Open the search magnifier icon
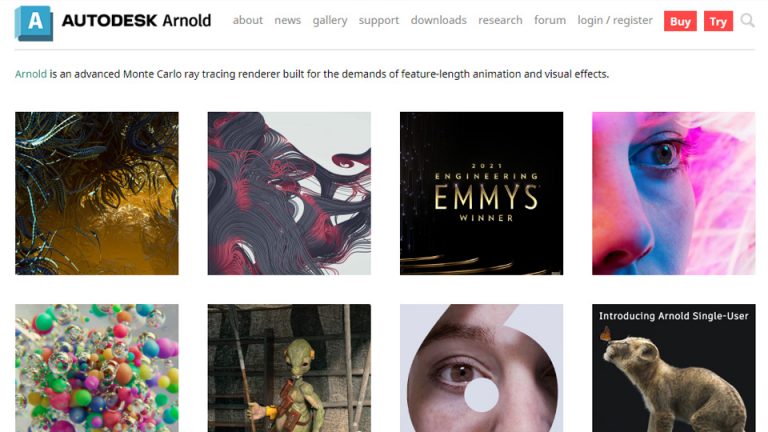 point(747,21)
